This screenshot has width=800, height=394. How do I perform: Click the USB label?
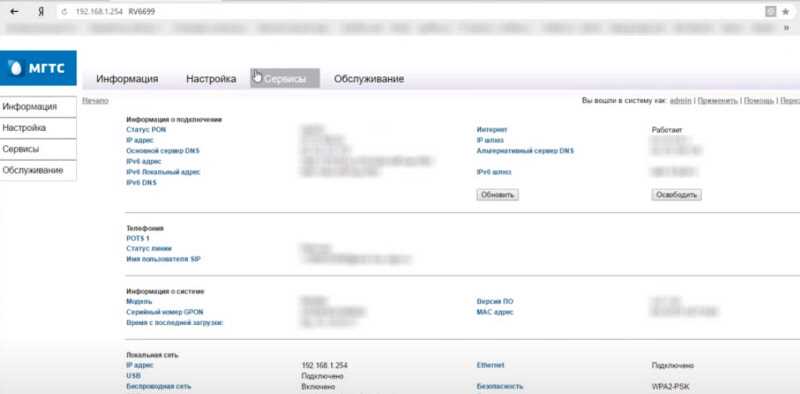pos(133,376)
